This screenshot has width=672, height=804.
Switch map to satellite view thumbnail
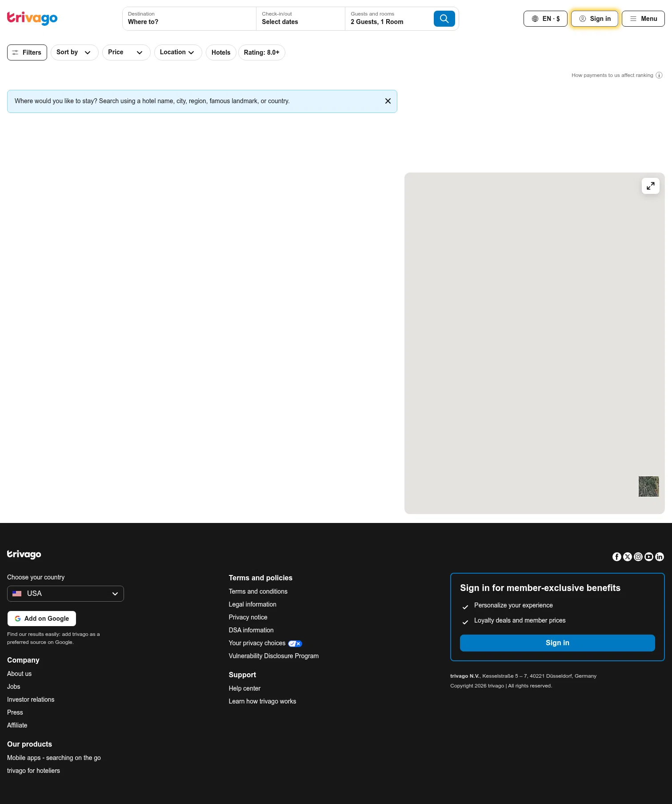coord(648,486)
